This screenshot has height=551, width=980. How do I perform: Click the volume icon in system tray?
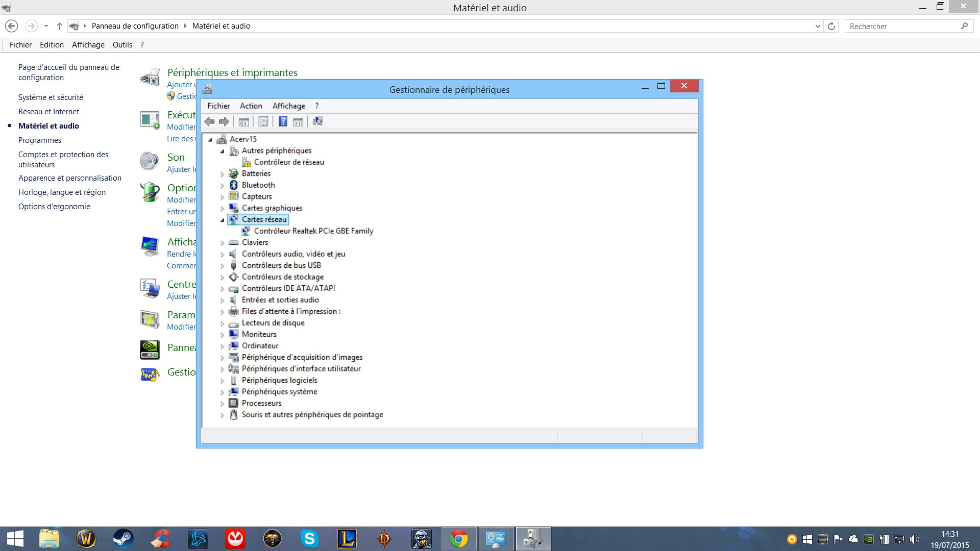[x=914, y=539]
